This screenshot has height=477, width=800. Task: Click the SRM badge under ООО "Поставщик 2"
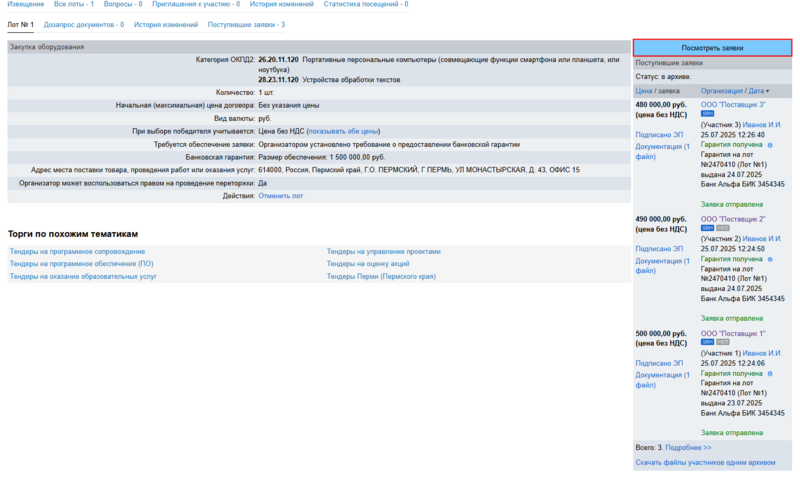[707, 227]
